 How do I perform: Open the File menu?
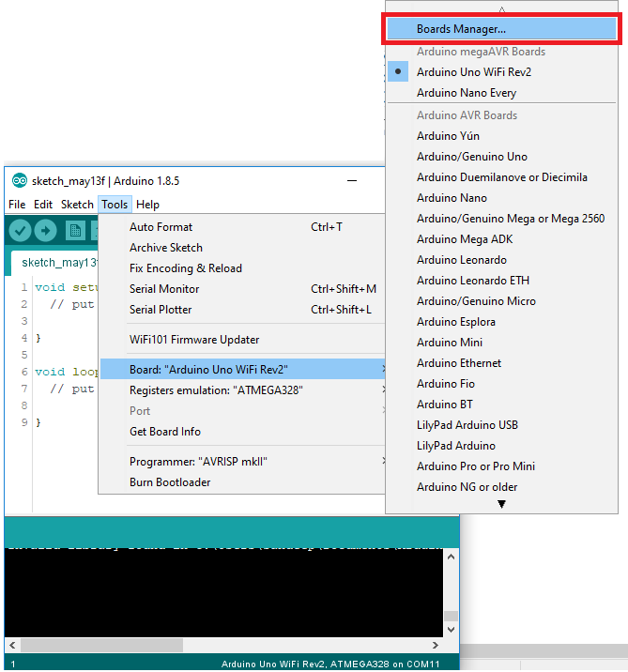[x=17, y=205]
